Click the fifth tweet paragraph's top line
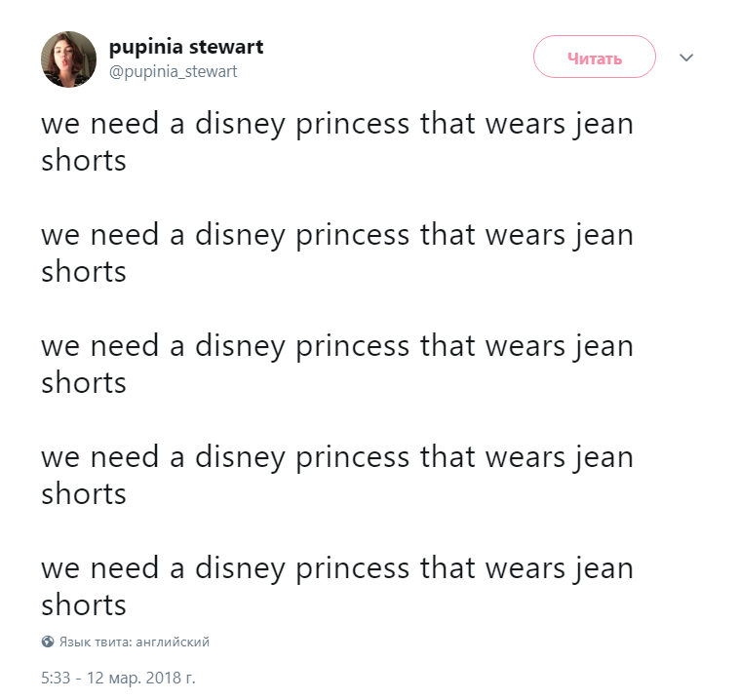 click(337, 568)
